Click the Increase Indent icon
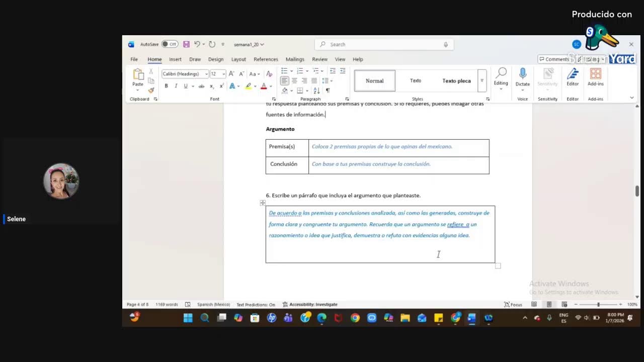The width and height of the screenshot is (644, 362). pos(343,71)
